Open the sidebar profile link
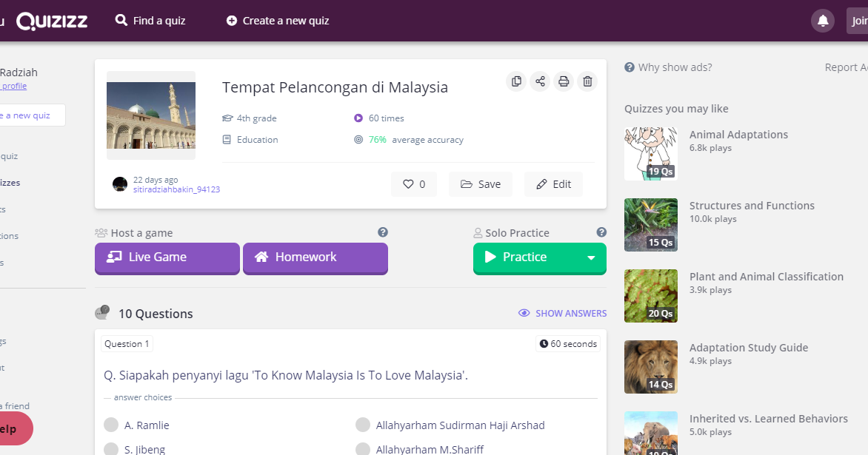The image size is (868, 455). coord(13,86)
